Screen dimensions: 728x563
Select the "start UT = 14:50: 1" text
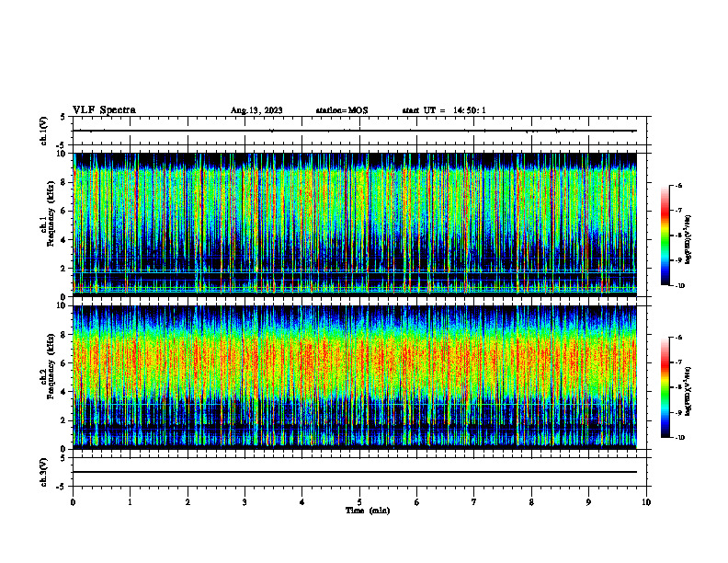click(x=444, y=110)
